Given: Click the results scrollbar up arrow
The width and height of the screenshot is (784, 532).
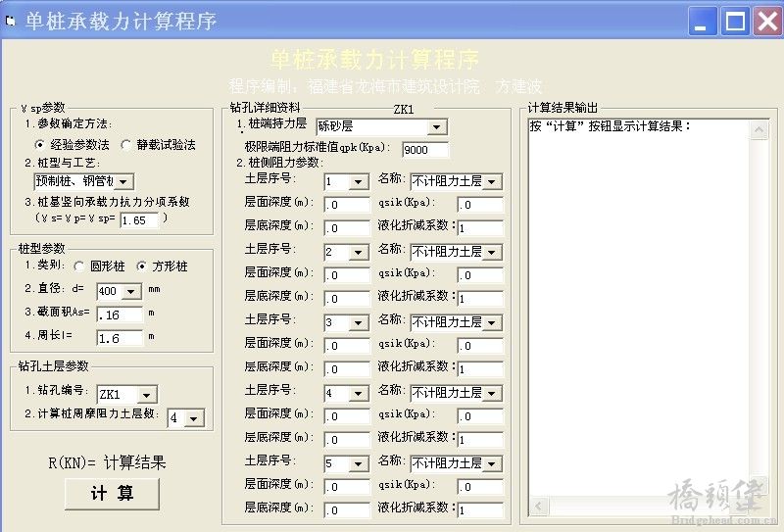Looking at the screenshot, I should [x=759, y=130].
